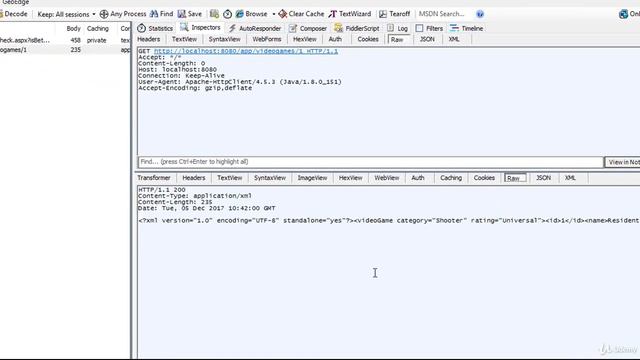Click View in Notepad button
The image size is (640, 360).
[x=622, y=162]
